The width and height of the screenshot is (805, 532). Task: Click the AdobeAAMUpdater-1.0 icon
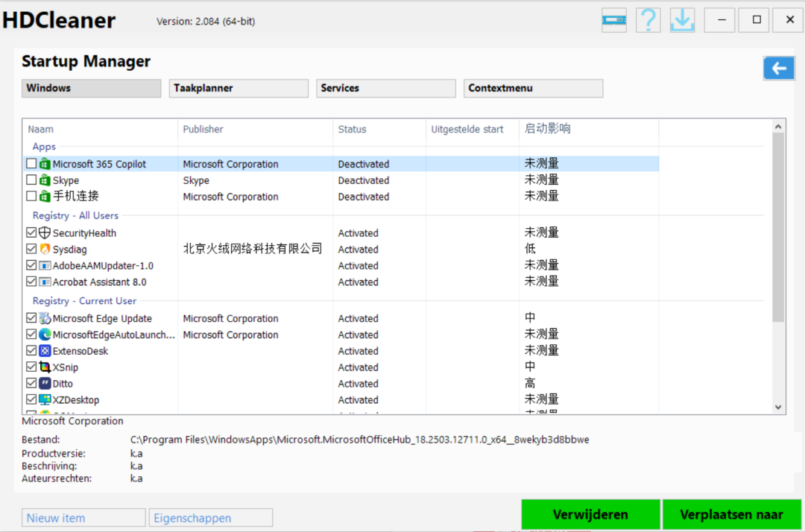click(45, 266)
